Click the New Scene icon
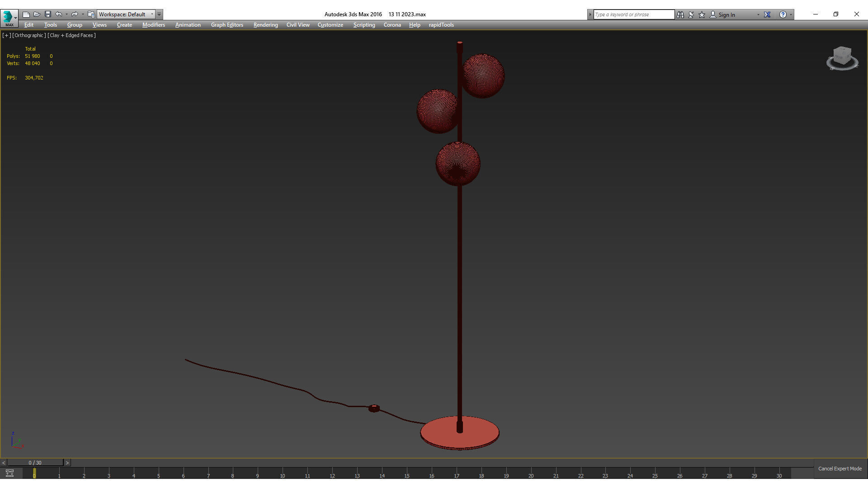Screen dimensions: 868x488 click(x=26, y=14)
